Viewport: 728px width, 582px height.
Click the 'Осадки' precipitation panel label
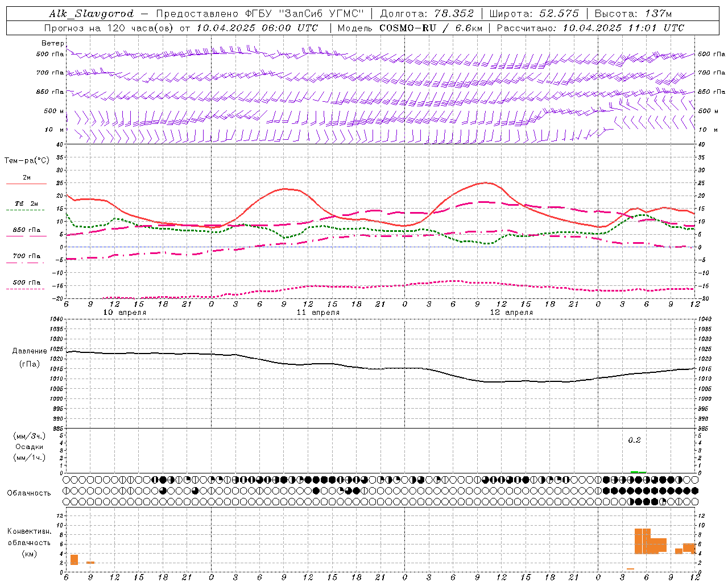click(29, 447)
